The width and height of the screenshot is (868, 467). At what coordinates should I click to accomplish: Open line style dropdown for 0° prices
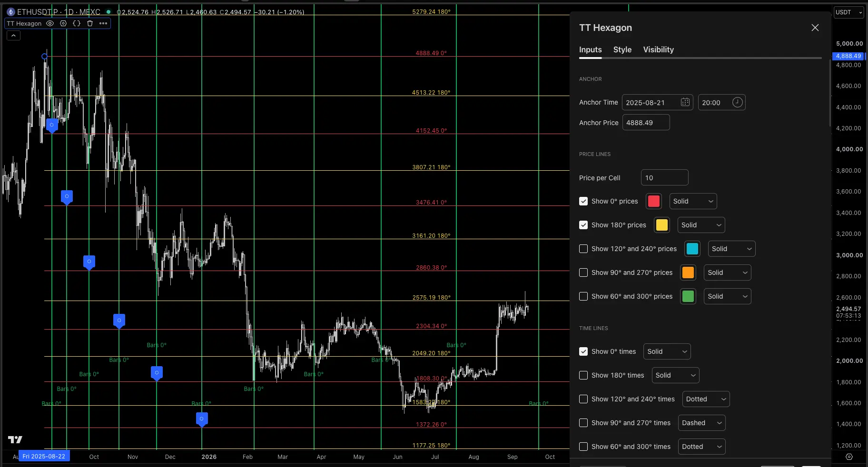[x=693, y=201]
